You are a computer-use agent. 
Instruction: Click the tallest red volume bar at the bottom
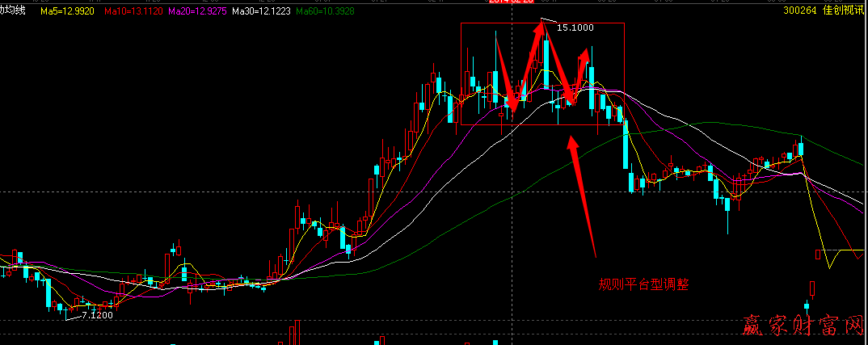tap(297, 332)
